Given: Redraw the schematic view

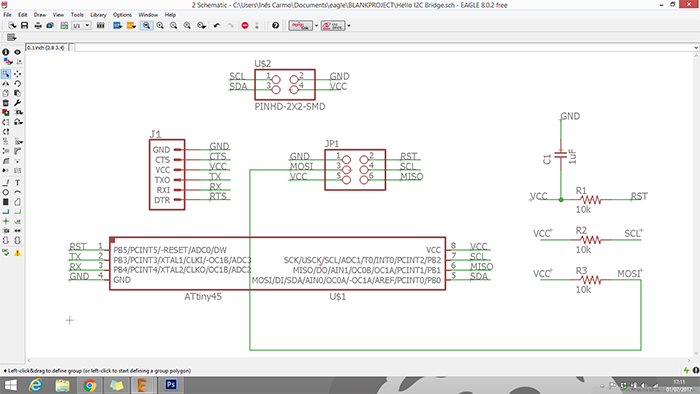Looking at the screenshot, I should 187,25.
